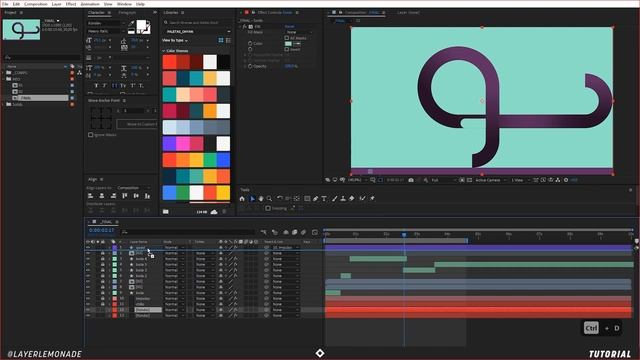Open the 1 View layout dropdown

[x=520, y=180]
